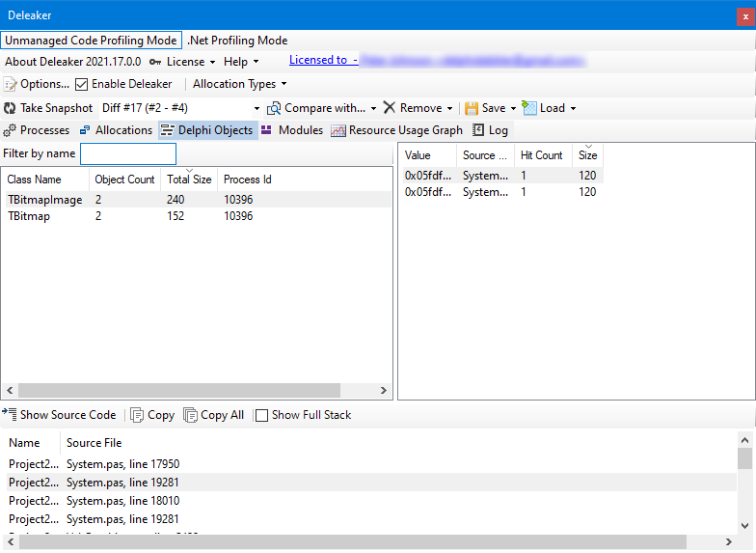Sort by the Total Size column header

tap(189, 180)
